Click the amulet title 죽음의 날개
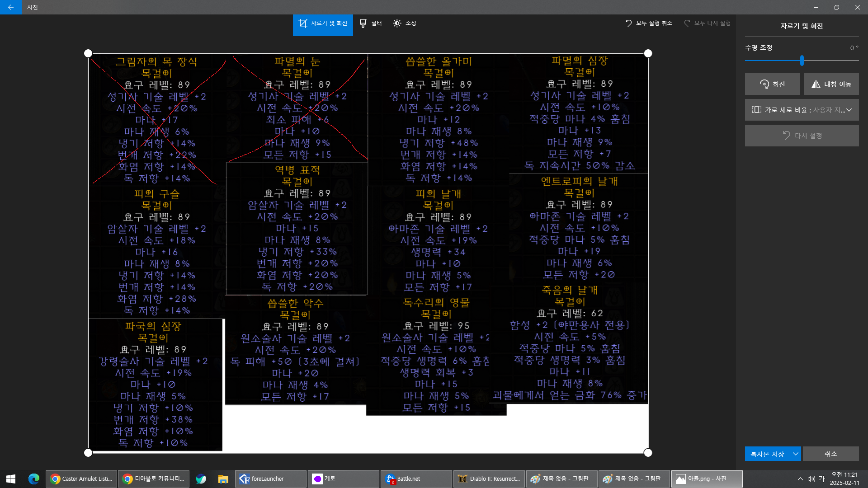The image size is (868, 488). coord(570,290)
